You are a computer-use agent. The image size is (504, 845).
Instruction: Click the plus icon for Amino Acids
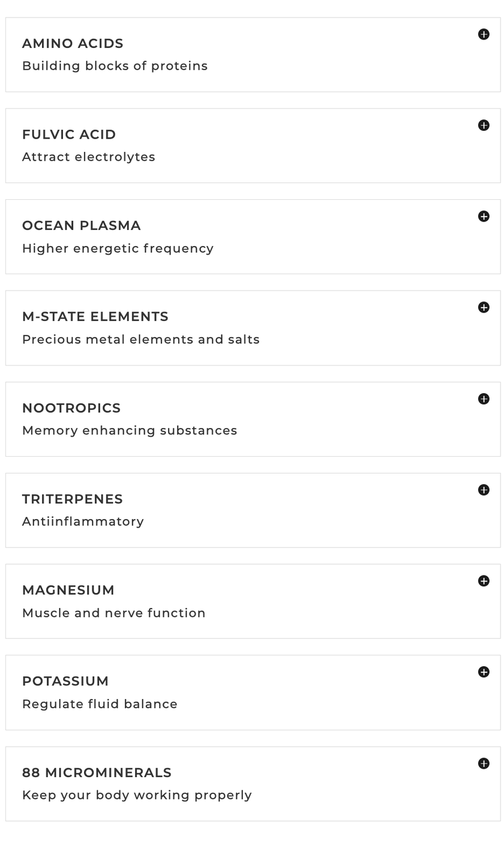point(484,34)
